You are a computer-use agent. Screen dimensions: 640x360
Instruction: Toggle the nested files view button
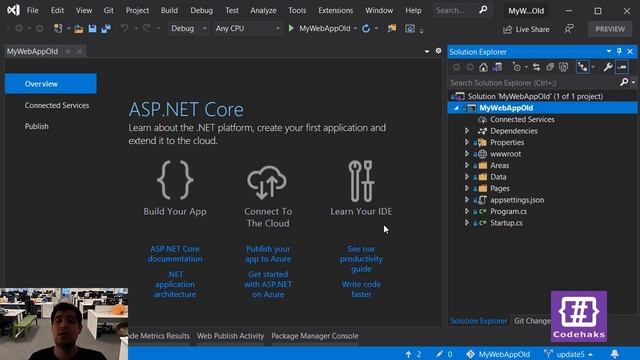pos(582,67)
